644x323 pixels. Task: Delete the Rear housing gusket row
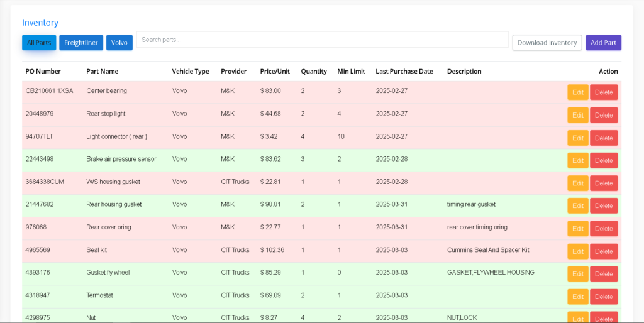click(604, 206)
